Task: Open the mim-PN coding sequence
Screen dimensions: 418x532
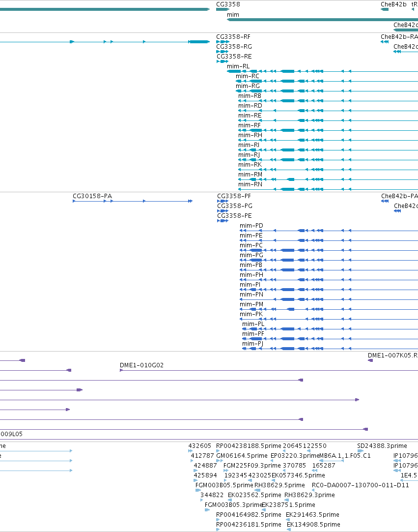Action: [251, 295]
